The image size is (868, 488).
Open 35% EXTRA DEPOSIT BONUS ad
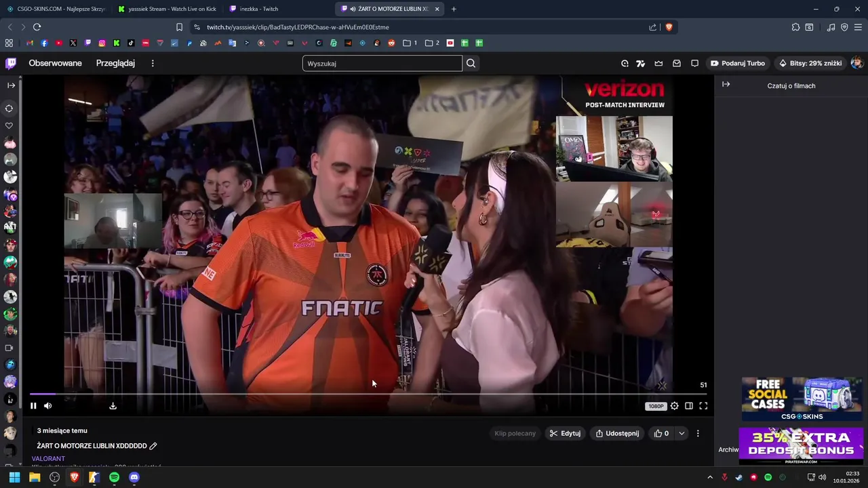click(801, 445)
